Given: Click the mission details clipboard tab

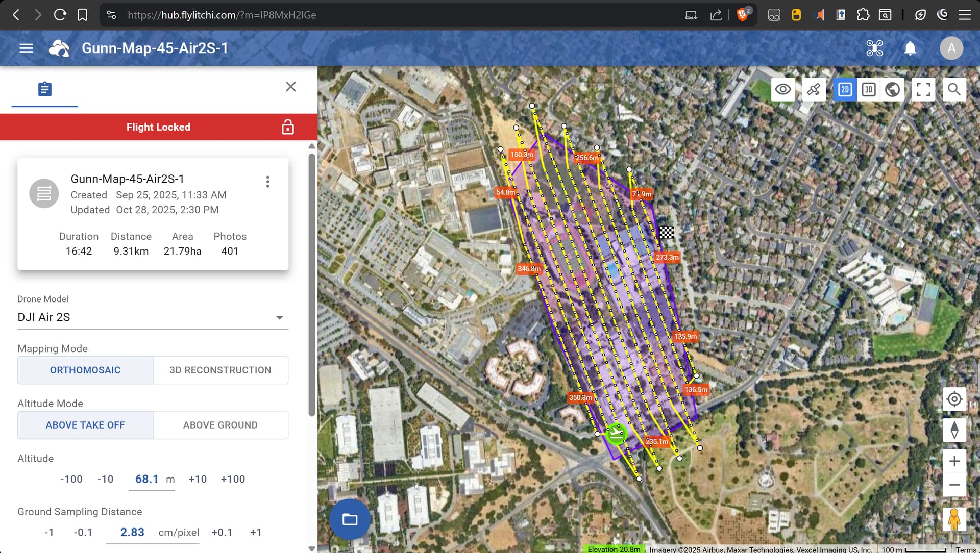Looking at the screenshot, I should point(45,89).
